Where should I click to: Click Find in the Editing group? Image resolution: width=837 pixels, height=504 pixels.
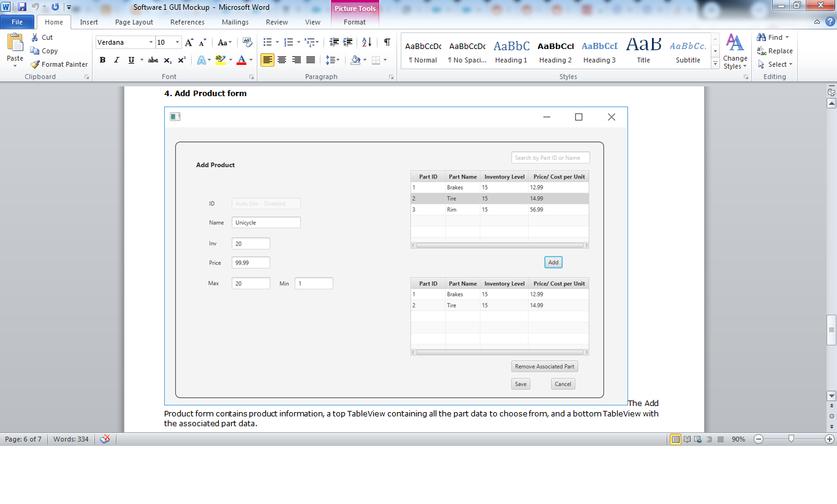click(771, 37)
